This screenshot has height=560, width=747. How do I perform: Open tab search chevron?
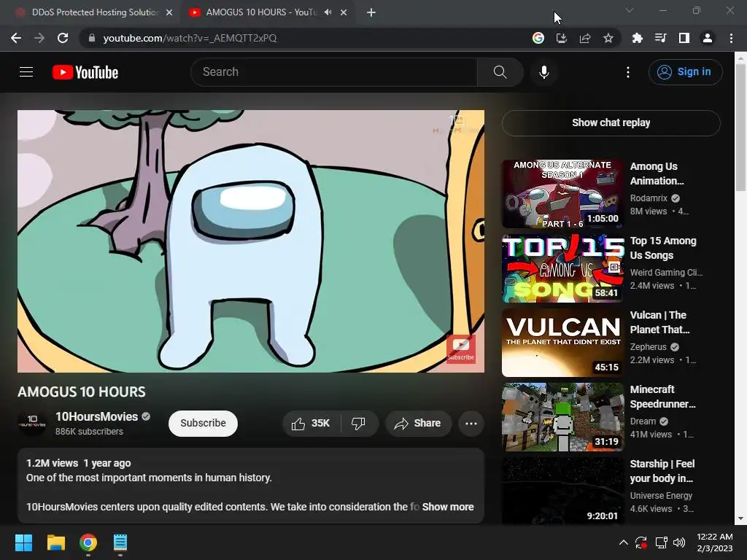[x=629, y=10]
